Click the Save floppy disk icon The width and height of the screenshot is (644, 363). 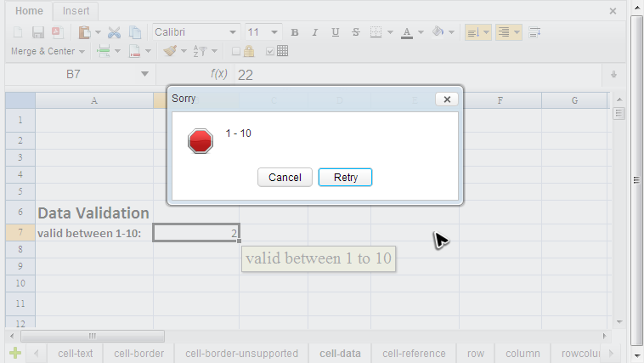37,32
